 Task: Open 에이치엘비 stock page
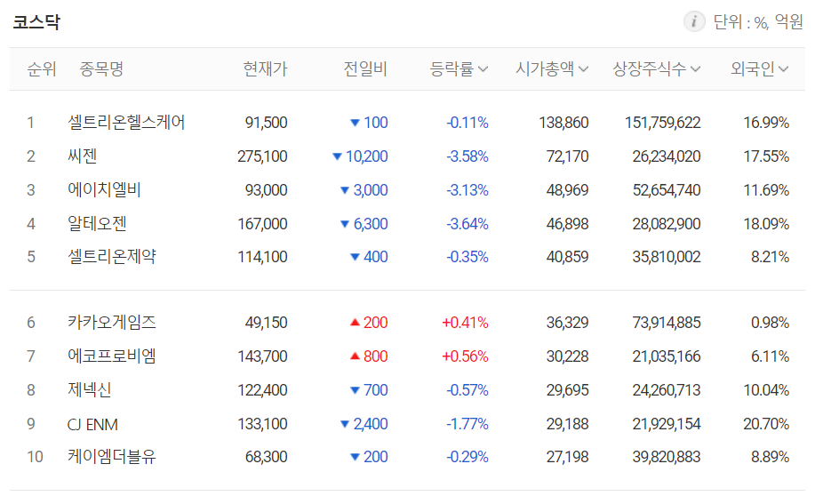[x=105, y=190]
